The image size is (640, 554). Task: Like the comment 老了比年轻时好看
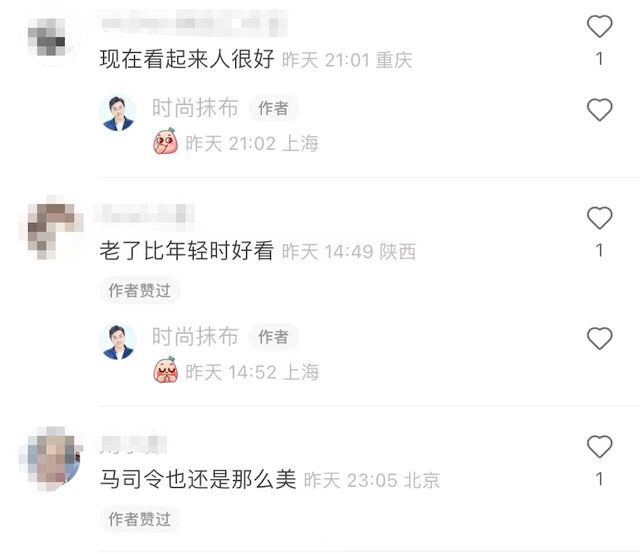599,218
